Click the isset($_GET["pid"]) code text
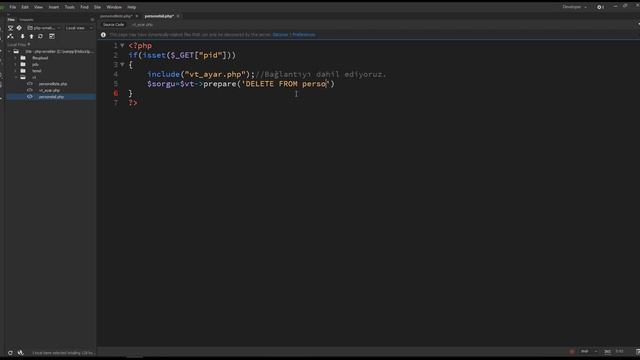Viewport: 640px width, 360px height. click(186, 55)
